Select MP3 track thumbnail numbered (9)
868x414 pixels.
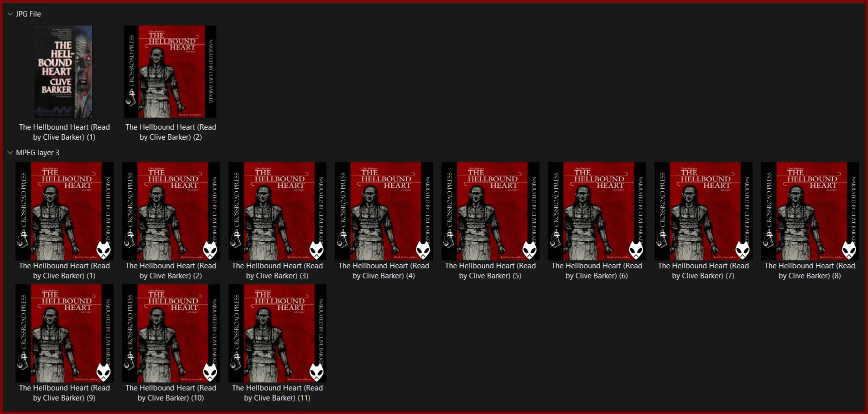click(64, 333)
